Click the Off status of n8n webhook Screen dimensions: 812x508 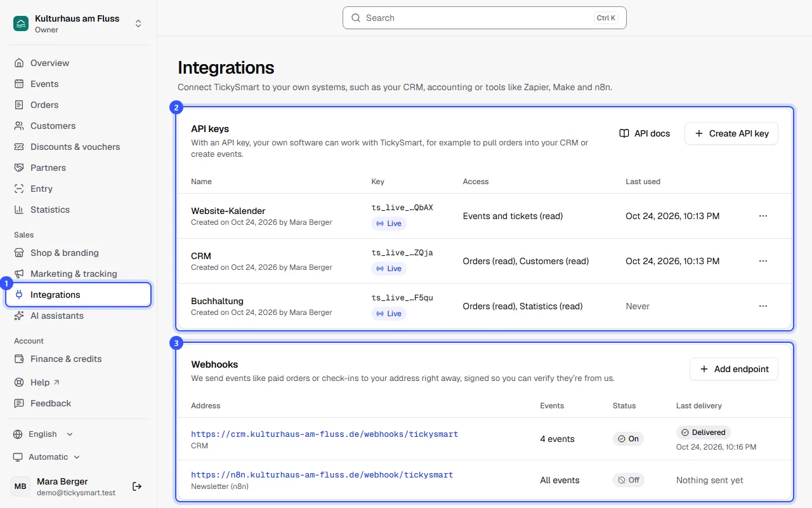click(629, 480)
